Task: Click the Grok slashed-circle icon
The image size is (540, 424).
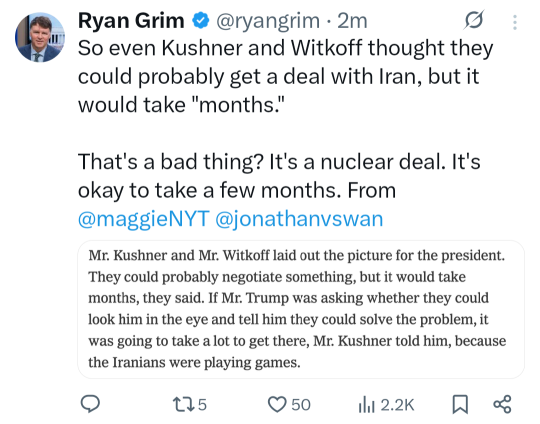Action: coord(474,21)
